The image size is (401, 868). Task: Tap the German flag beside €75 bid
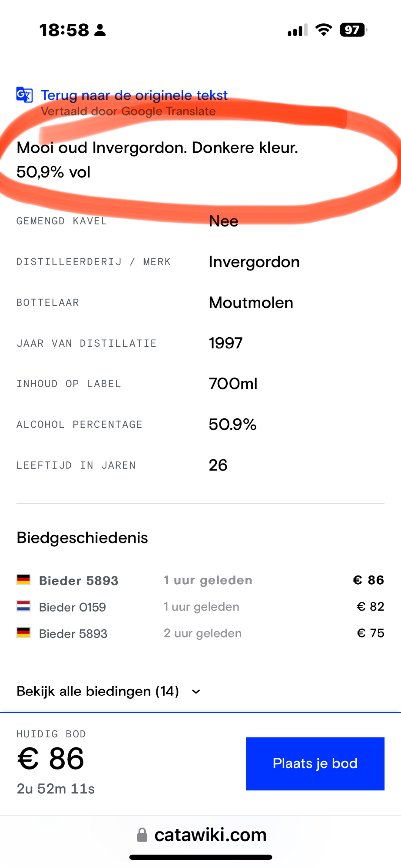(23, 633)
